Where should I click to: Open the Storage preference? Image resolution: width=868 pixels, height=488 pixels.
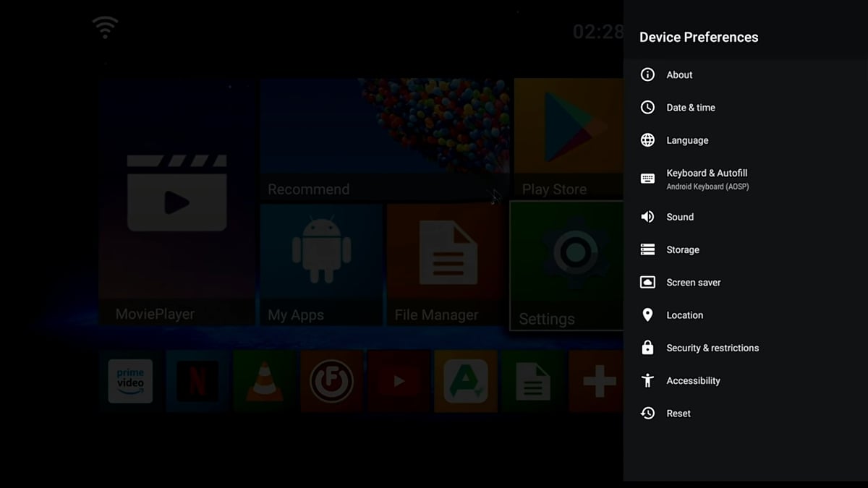coord(746,249)
